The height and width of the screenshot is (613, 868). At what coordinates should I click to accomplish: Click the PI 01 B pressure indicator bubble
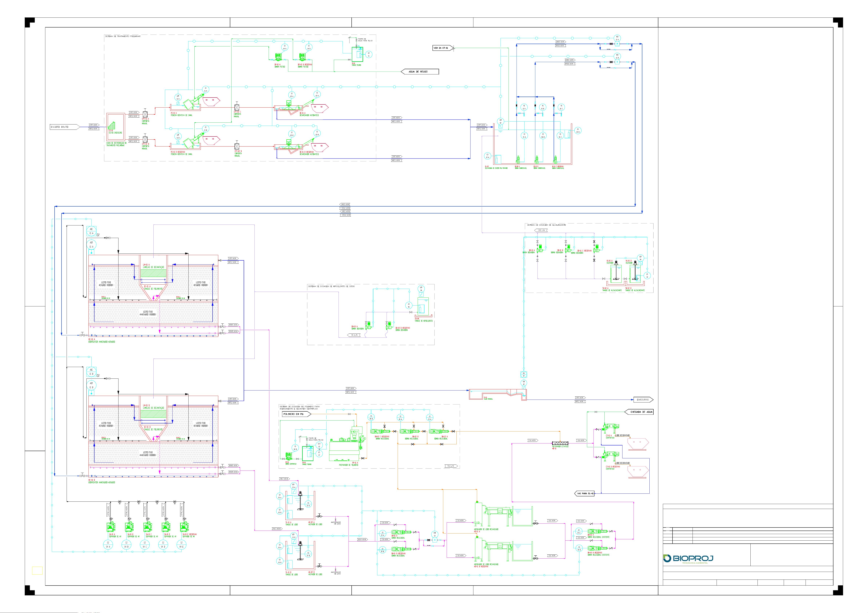pos(543,107)
